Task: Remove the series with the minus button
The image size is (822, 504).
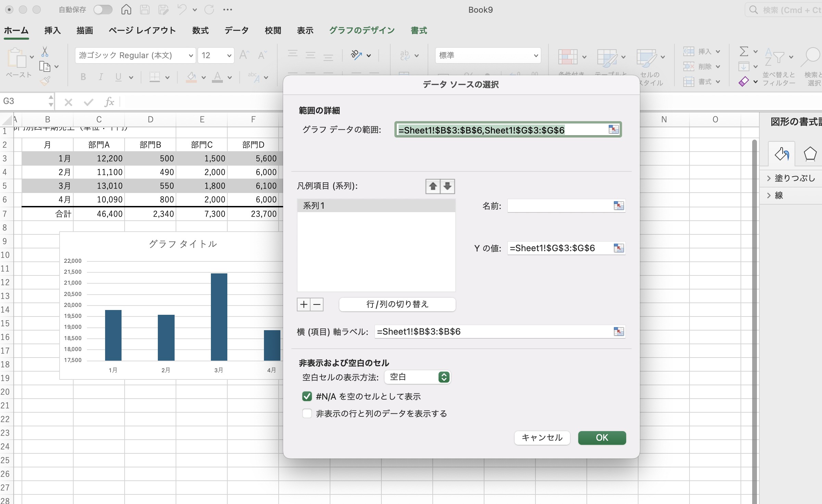Action: click(x=317, y=304)
